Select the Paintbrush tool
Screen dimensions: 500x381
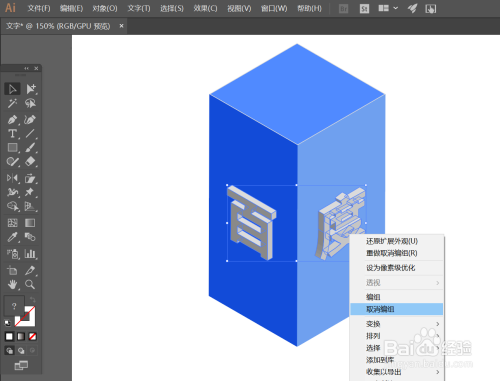pos(30,148)
